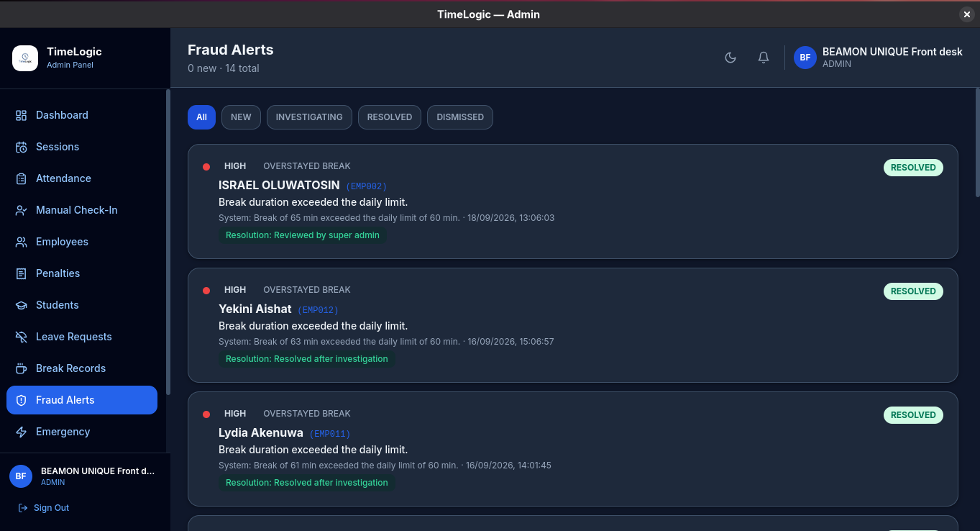Click employee ID (EMP002)

pyautogui.click(x=366, y=186)
